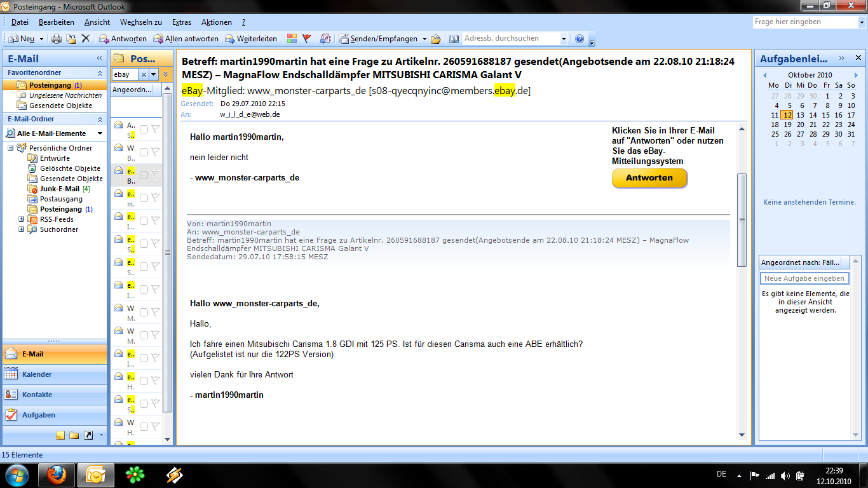Screen dimensions: 868x488
Task: Open the Bearbeiten menu
Action: pyautogui.click(x=57, y=22)
